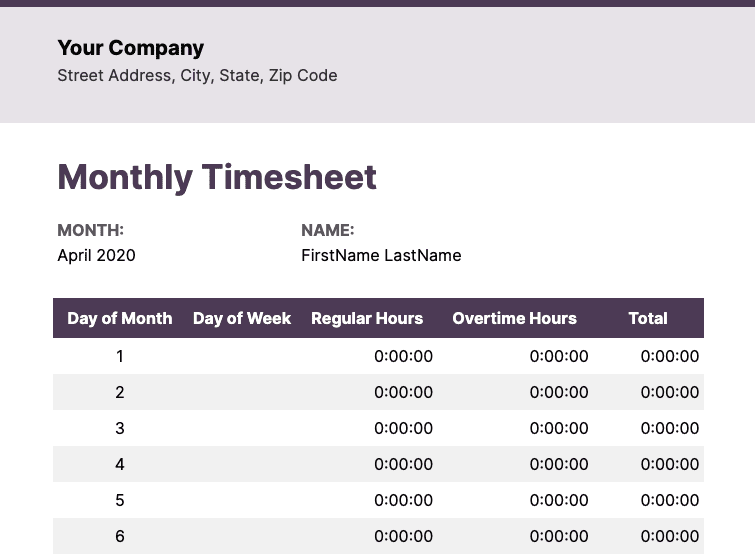Viewport: 755px width, 555px height.
Task: Click the MONTH label
Action: [x=90, y=230]
